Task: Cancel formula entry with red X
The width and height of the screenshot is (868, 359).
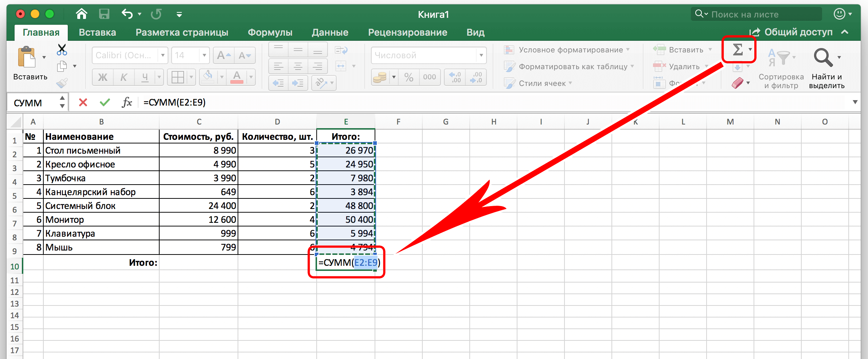Action: point(83,103)
